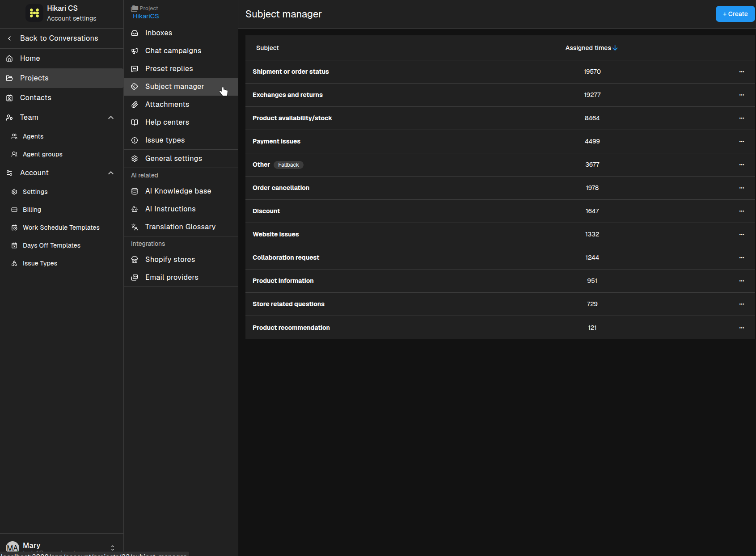Open options menu for Payment issues

coord(742,141)
